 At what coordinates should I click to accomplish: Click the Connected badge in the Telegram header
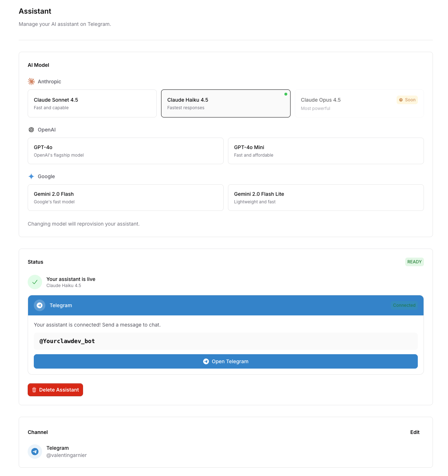404,305
